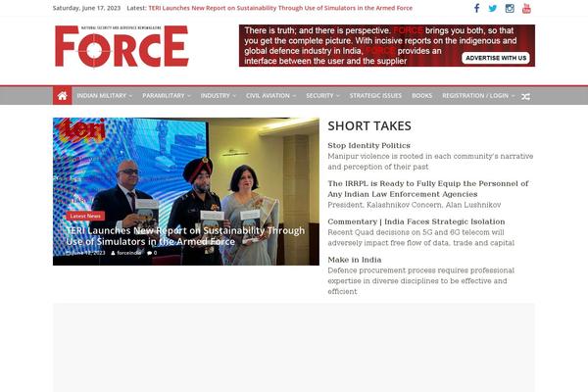
Task: Click the red FORCE banner advertisement
Action: click(x=387, y=46)
